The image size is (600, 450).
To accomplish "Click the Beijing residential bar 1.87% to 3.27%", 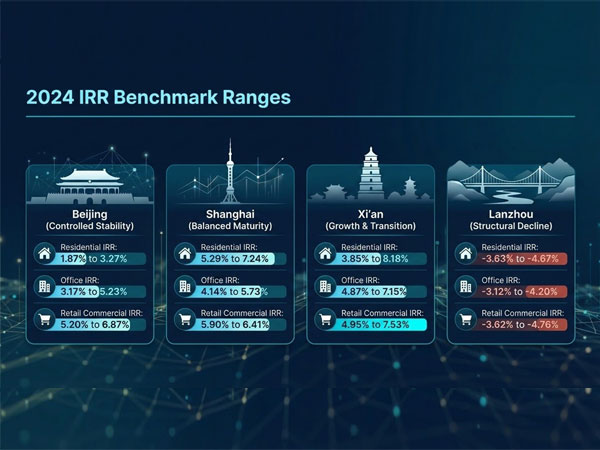I will click(x=99, y=259).
